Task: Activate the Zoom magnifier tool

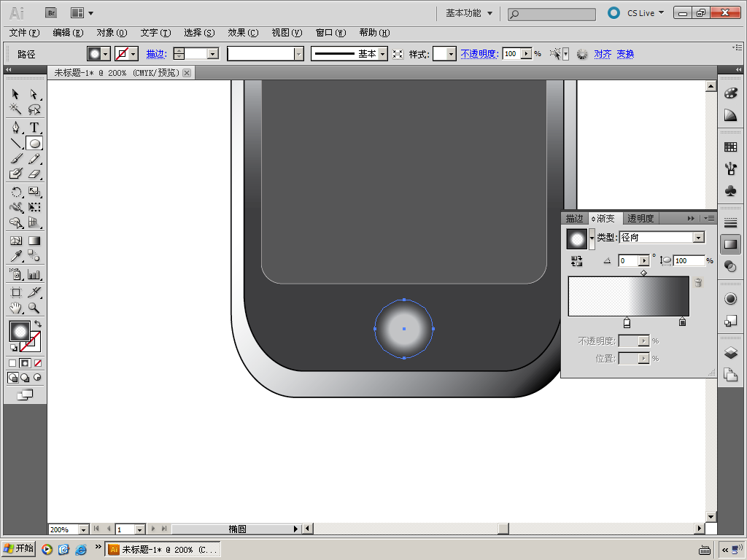Action: [x=34, y=308]
